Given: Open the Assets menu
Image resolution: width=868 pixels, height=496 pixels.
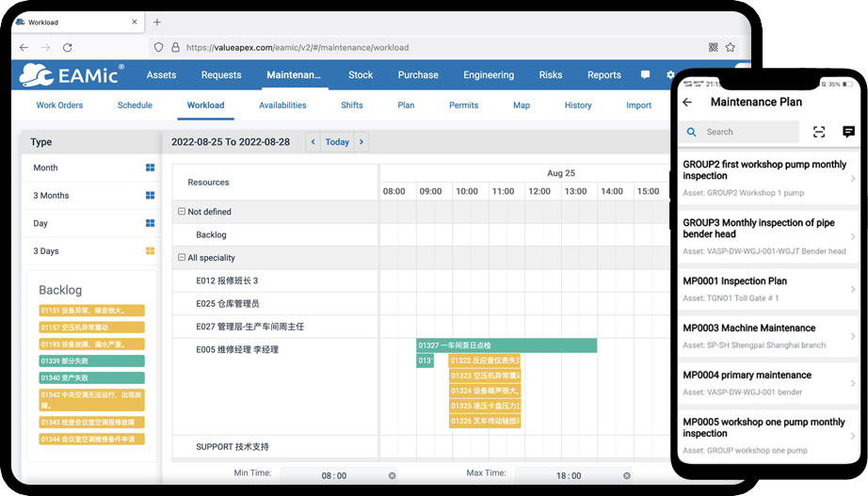Looking at the screenshot, I should (161, 74).
